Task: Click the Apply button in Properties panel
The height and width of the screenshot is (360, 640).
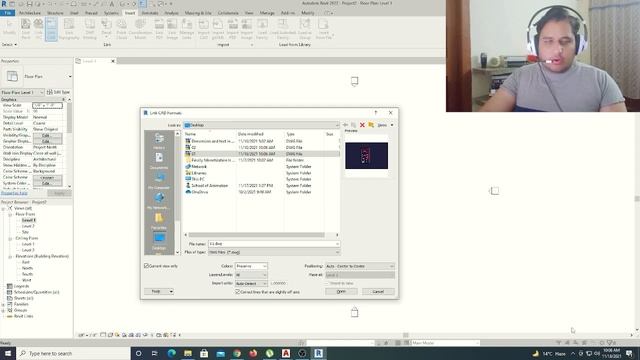Action: click(60, 193)
